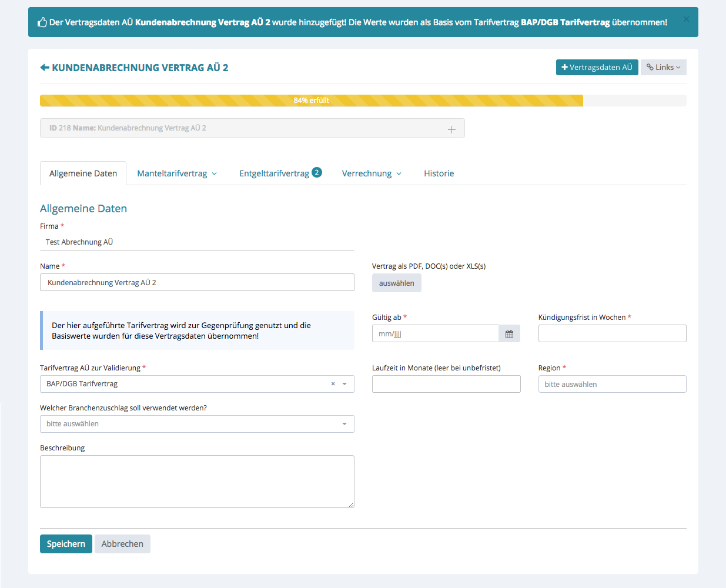Open the Links dropdown menu
This screenshot has width=726, height=588.
tap(663, 68)
